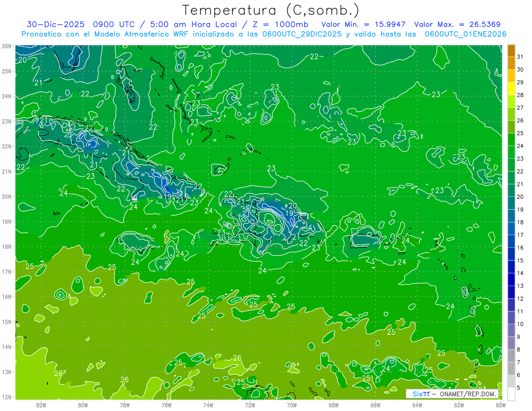Click the "60W" longitude axis label

[x=501, y=405]
